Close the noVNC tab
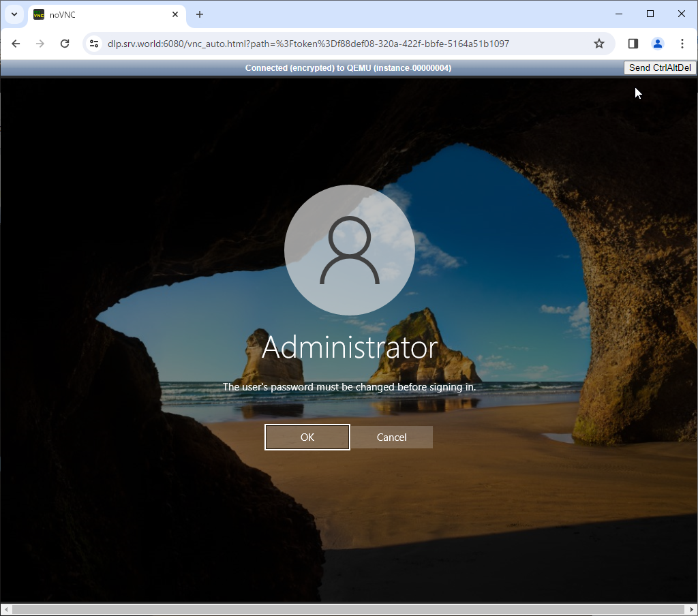Viewport: 698px width, 616px height. 175,14
